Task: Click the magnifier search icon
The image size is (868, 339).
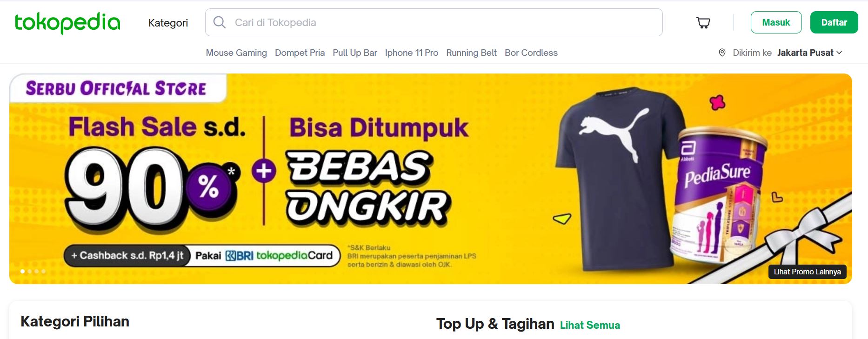Action: pyautogui.click(x=219, y=22)
